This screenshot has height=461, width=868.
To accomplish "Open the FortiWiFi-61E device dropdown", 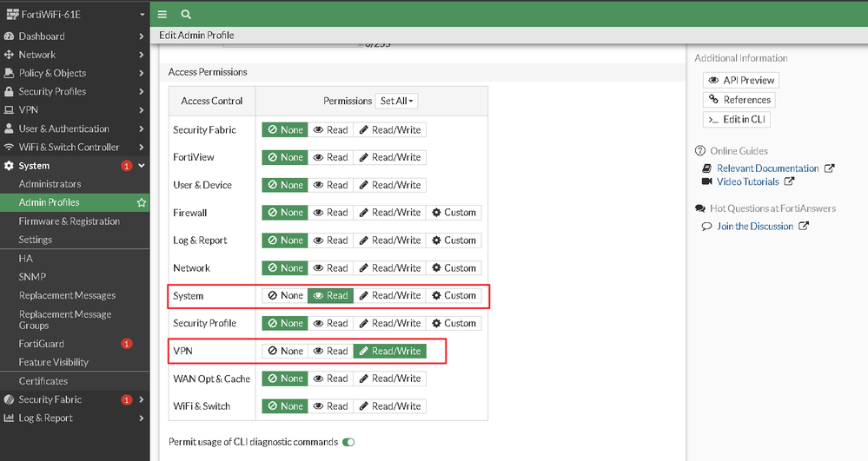I will point(142,15).
